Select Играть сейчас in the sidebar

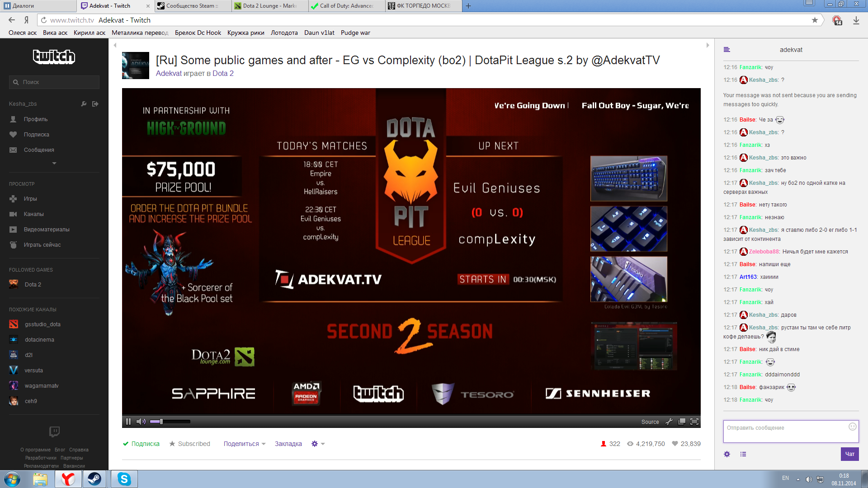pos(42,245)
